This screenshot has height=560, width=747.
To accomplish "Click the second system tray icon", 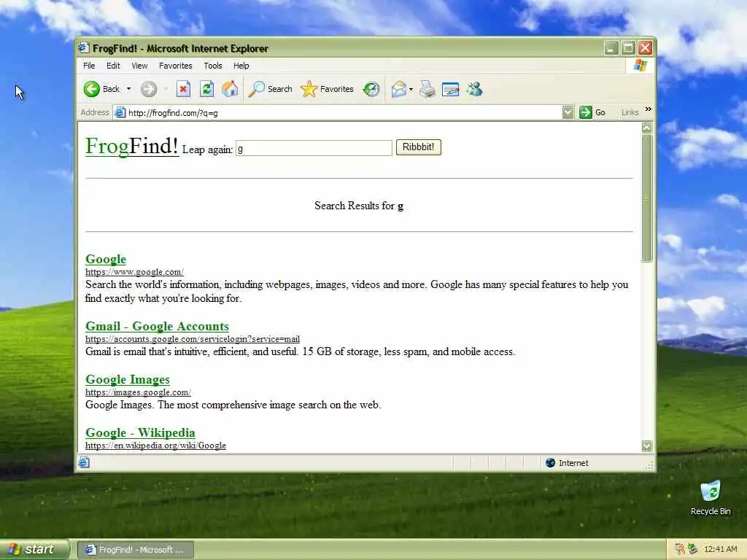I will 693,549.
